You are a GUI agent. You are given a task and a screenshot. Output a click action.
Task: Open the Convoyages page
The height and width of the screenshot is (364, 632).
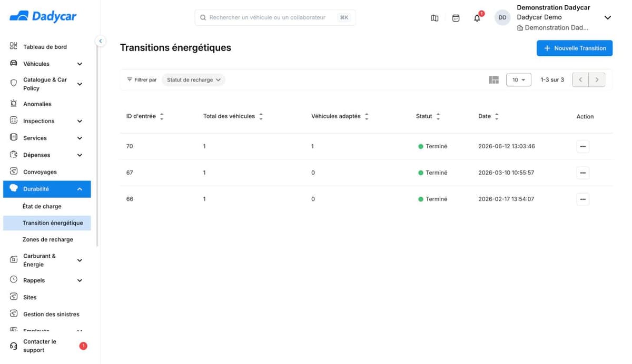coord(40,172)
